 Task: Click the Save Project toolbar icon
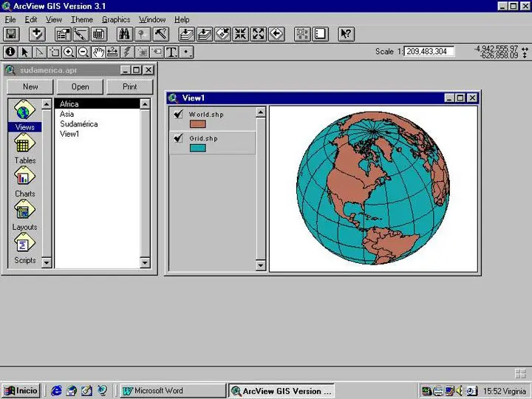pyautogui.click(x=11, y=34)
